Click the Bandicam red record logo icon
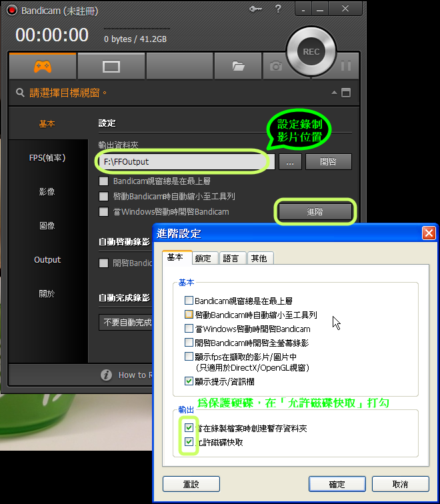The width and height of the screenshot is (440, 504). [x=12, y=10]
